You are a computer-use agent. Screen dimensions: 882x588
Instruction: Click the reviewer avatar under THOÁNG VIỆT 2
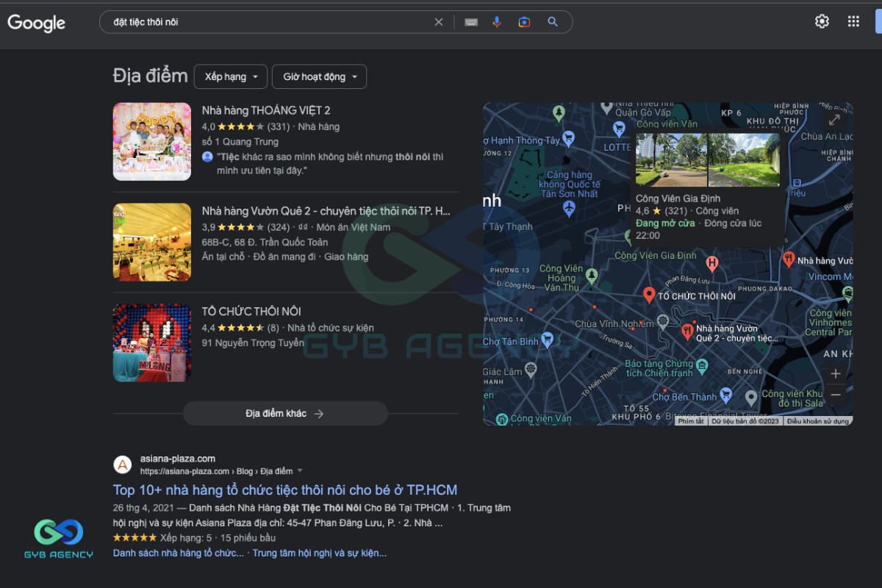(x=207, y=157)
